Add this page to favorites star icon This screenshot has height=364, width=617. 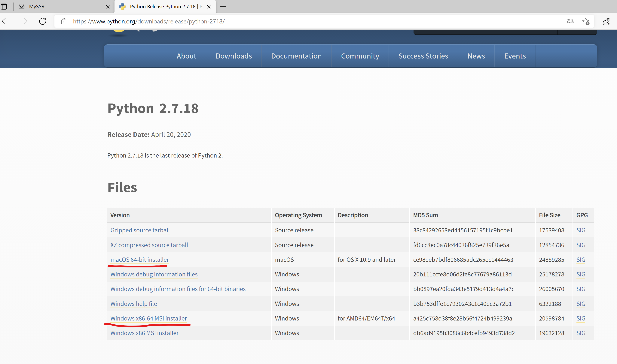point(586,22)
